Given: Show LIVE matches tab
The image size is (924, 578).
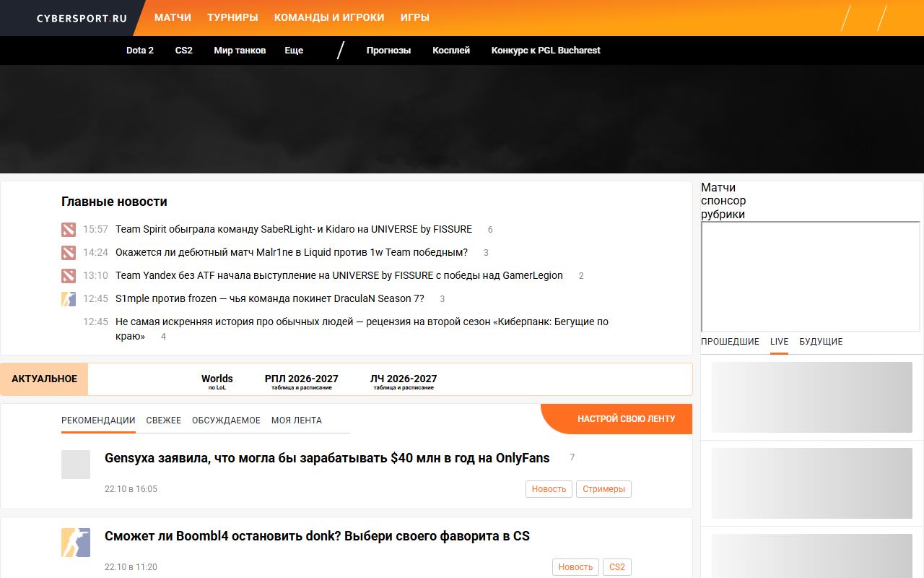Looking at the screenshot, I should [779, 342].
